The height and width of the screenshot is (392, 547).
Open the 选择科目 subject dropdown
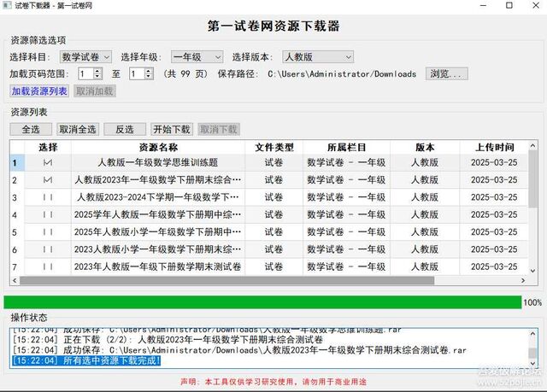[84, 56]
